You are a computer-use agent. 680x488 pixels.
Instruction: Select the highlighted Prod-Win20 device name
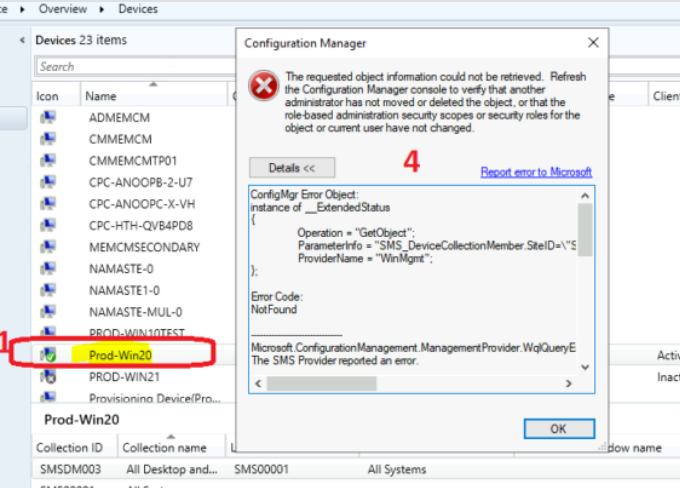[x=120, y=355]
